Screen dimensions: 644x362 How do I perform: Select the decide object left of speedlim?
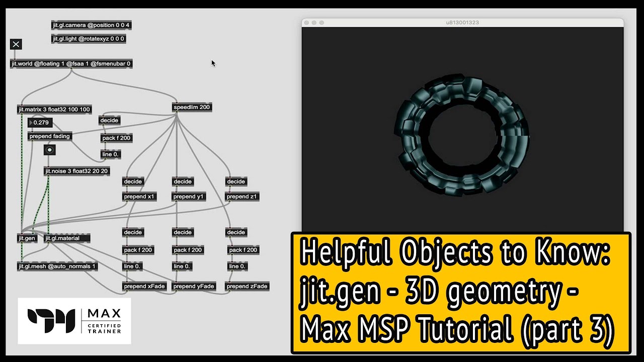[109, 120]
